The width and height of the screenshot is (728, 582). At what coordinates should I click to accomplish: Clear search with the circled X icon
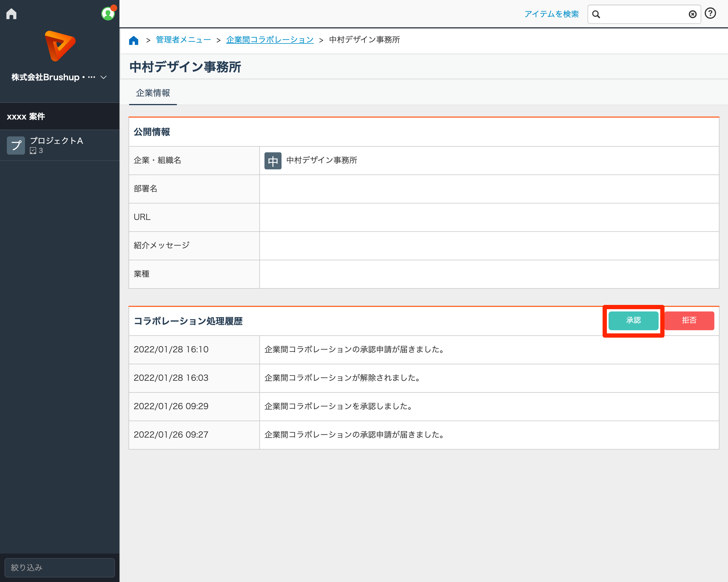[x=692, y=14]
